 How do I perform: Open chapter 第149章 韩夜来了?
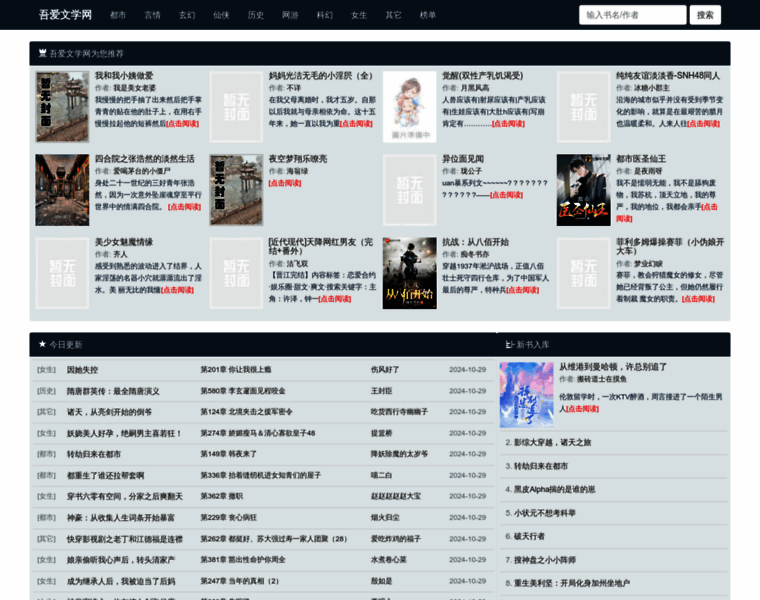point(228,454)
